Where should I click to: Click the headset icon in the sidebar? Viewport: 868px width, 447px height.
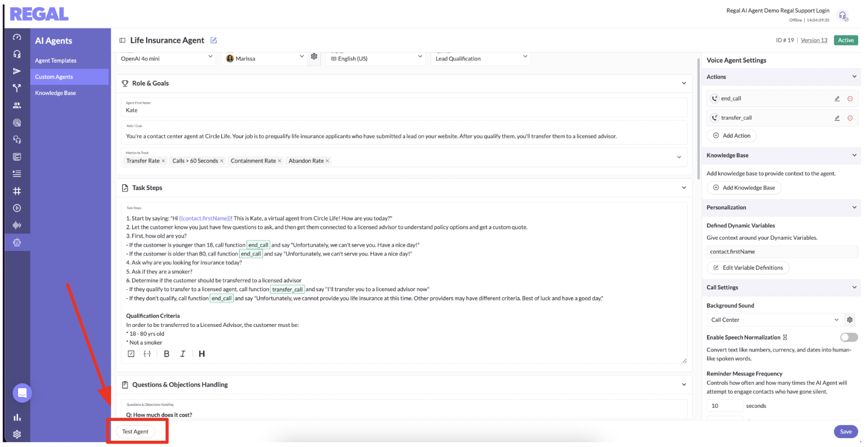click(17, 54)
